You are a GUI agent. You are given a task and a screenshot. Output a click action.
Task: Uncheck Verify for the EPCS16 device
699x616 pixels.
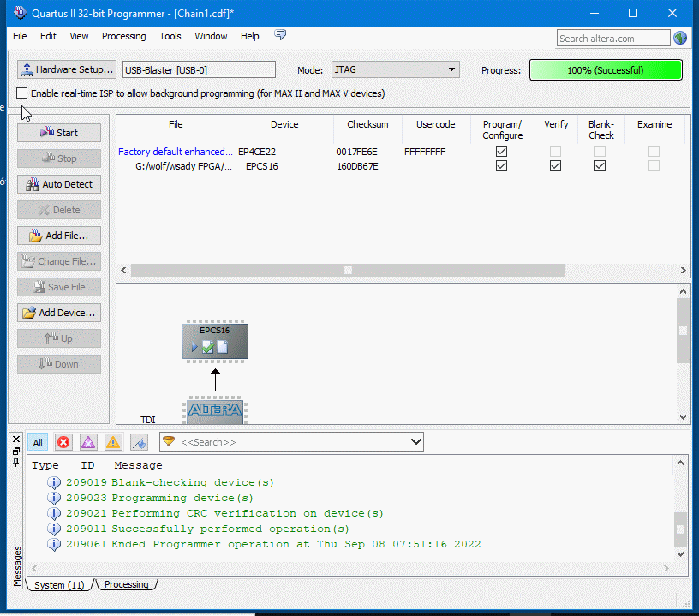556,166
